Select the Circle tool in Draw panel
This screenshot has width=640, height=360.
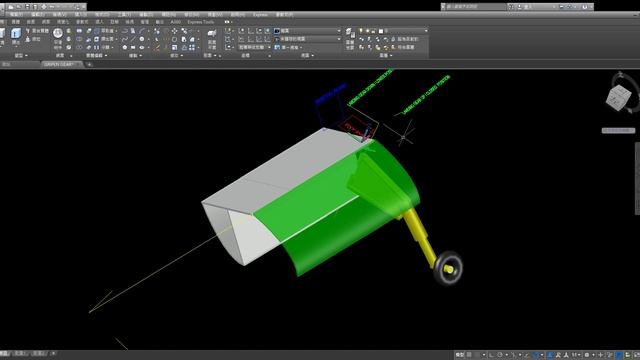tap(142, 39)
